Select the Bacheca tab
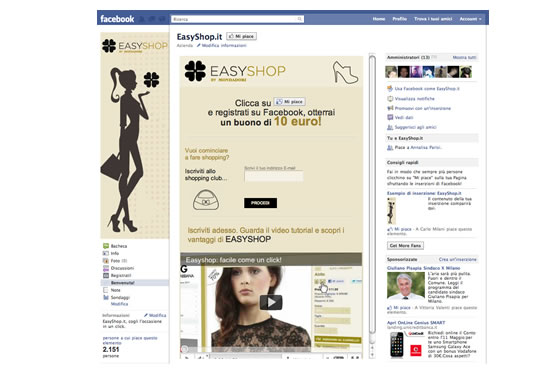Image resolution: width=560 pixels, height=382 pixels. tap(119, 246)
